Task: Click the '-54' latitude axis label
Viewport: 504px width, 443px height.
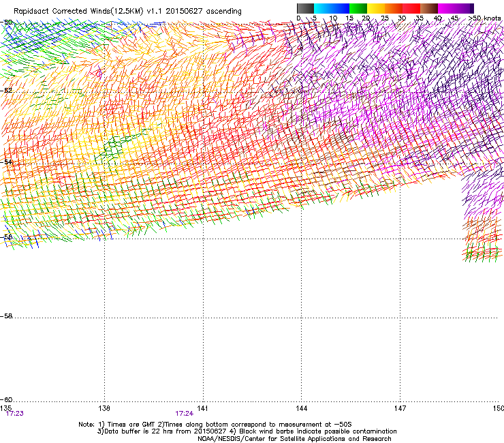Action: [6, 162]
